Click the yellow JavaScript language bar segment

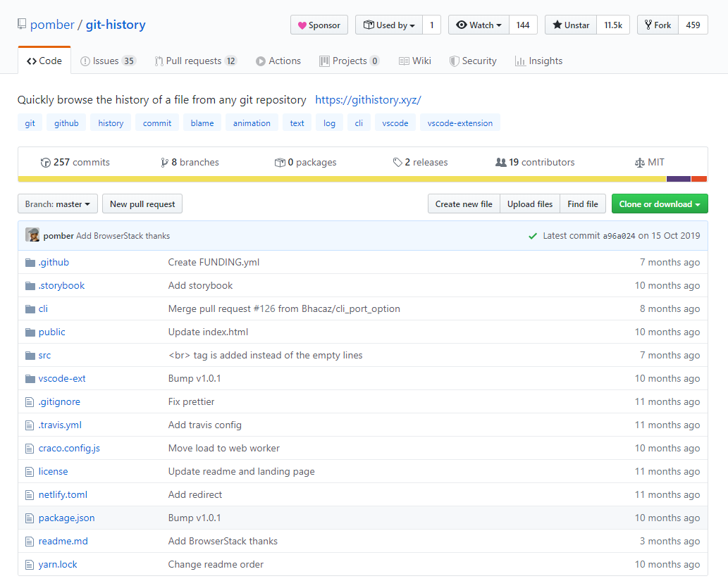click(x=343, y=179)
